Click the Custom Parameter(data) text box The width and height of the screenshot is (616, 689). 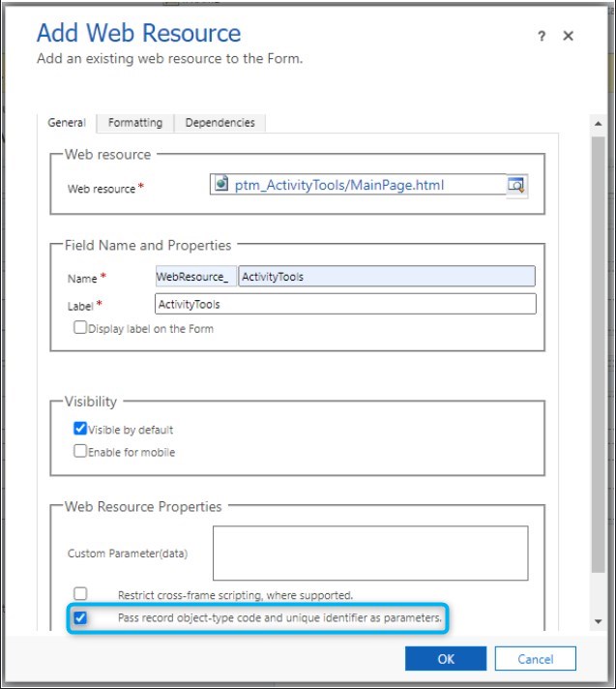369,553
